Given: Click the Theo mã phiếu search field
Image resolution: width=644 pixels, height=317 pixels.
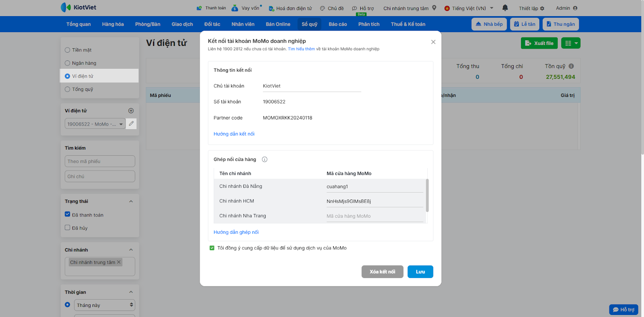Looking at the screenshot, I should click(100, 161).
